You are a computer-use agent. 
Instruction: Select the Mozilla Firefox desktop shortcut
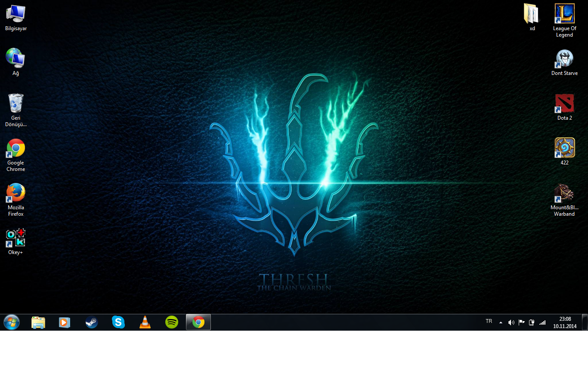click(15, 200)
